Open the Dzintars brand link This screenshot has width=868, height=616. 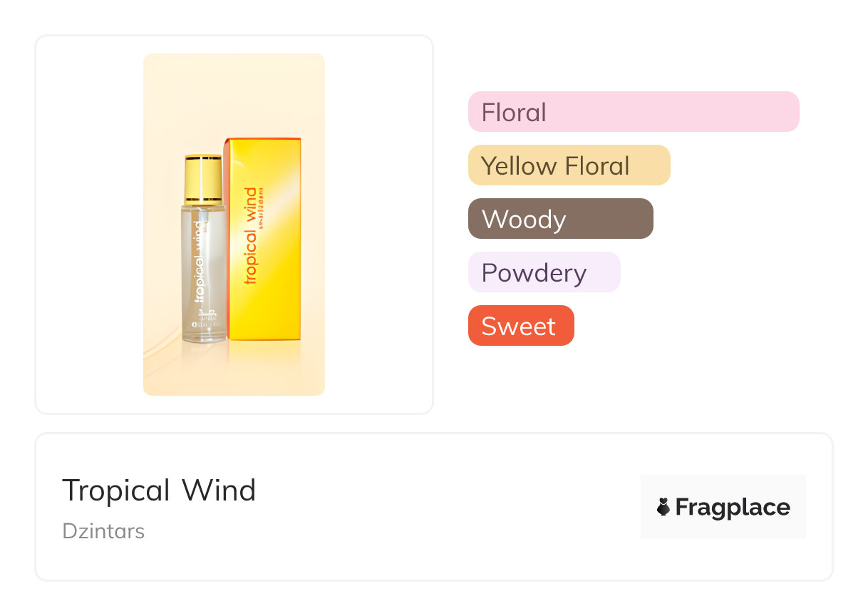pyautogui.click(x=103, y=531)
